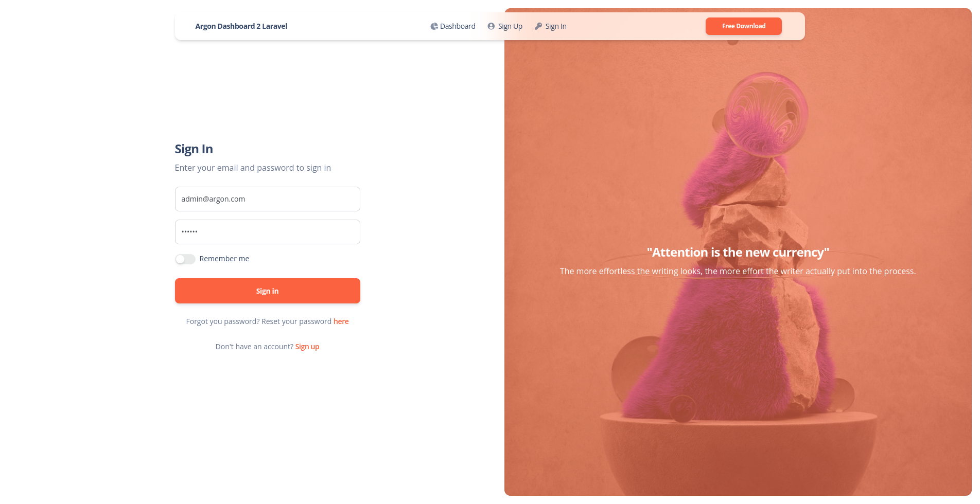Click the Sign In heading
980x504 pixels.
click(x=194, y=149)
